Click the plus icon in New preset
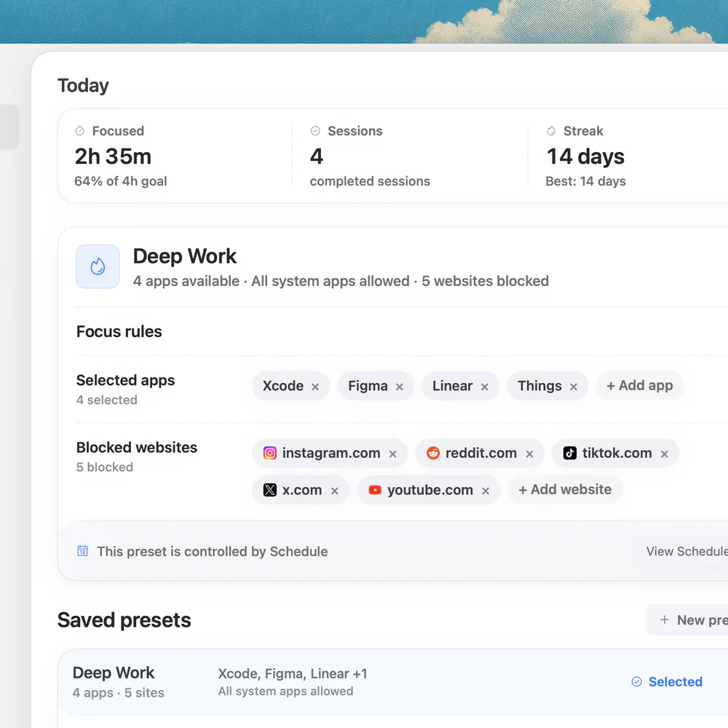728x728 pixels. tap(665, 620)
